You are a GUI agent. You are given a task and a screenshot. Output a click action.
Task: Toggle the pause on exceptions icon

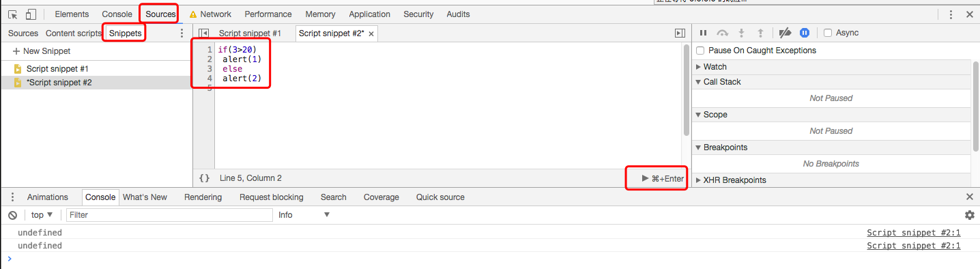pos(805,33)
